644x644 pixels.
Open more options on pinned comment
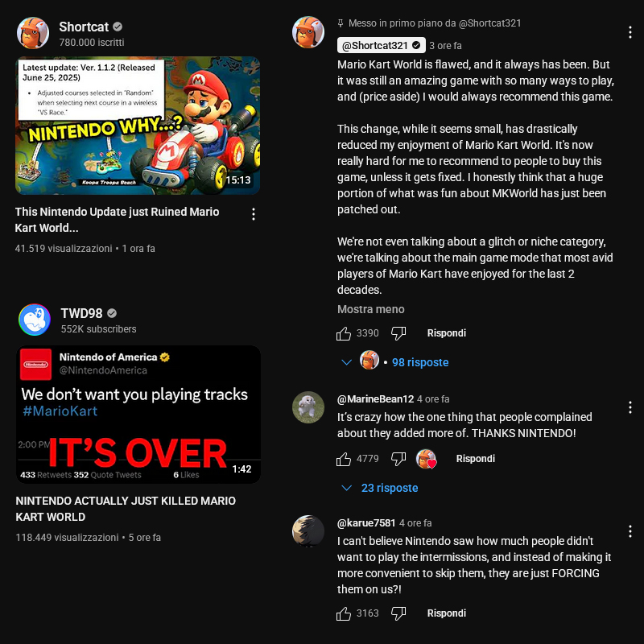[630, 32]
